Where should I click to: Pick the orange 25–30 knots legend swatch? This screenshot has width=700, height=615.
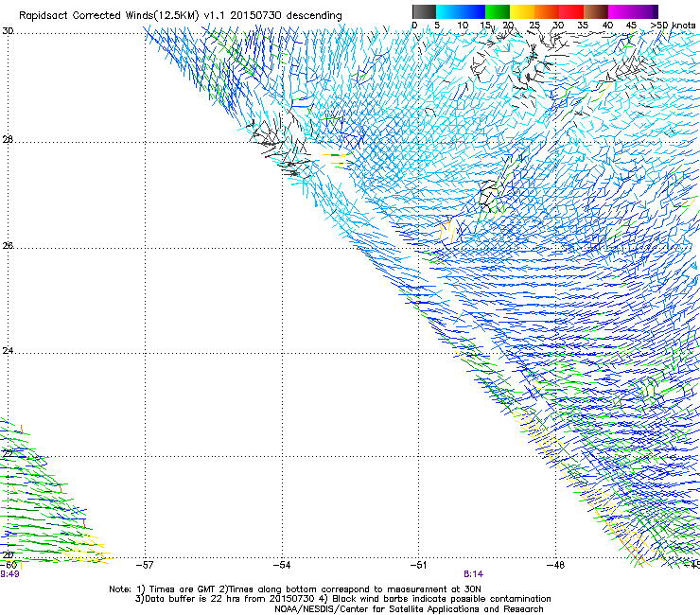pos(547,11)
